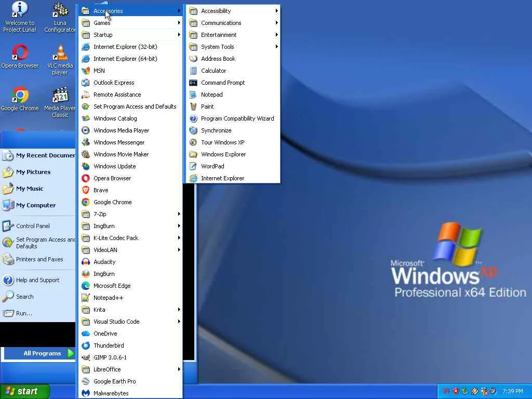
Task: Launch Windows Movie Maker
Action: pos(130,154)
